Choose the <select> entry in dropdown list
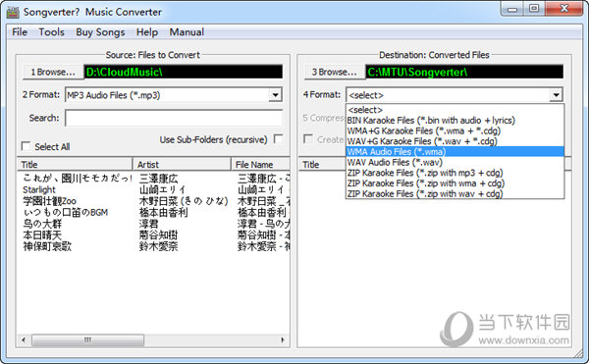589x364 pixels. [455, 110]
